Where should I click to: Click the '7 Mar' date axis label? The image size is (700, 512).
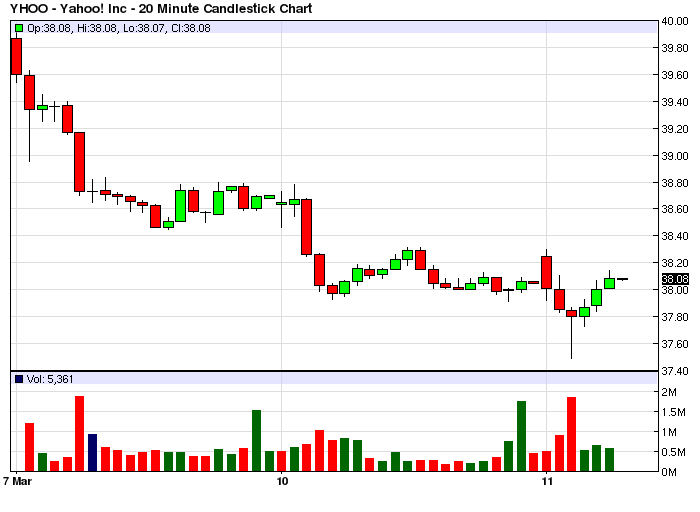[17, 481]
